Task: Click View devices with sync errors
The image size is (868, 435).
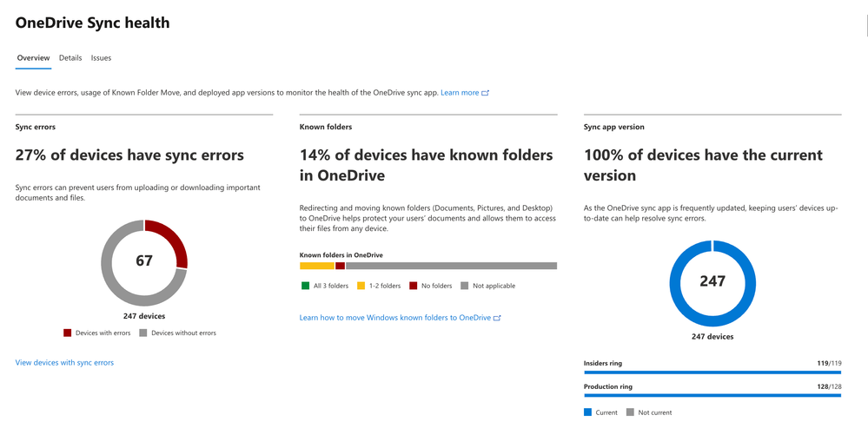Action: [x=64, y=363]
